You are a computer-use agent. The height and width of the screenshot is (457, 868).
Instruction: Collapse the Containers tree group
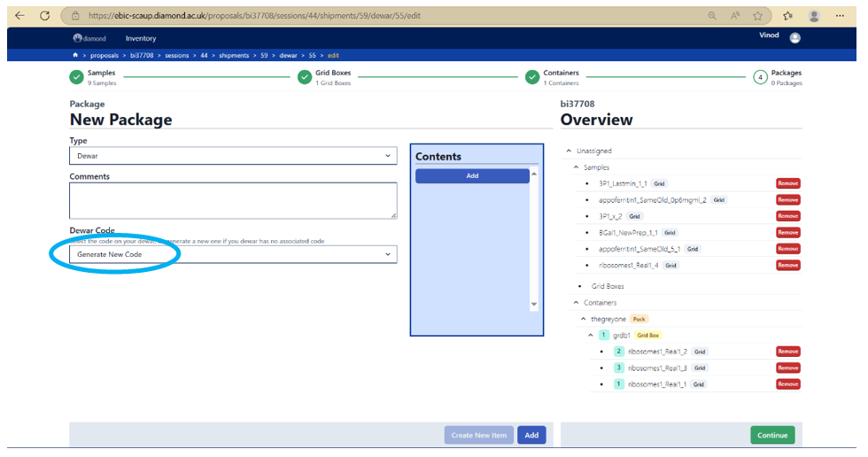pos(576,303)
